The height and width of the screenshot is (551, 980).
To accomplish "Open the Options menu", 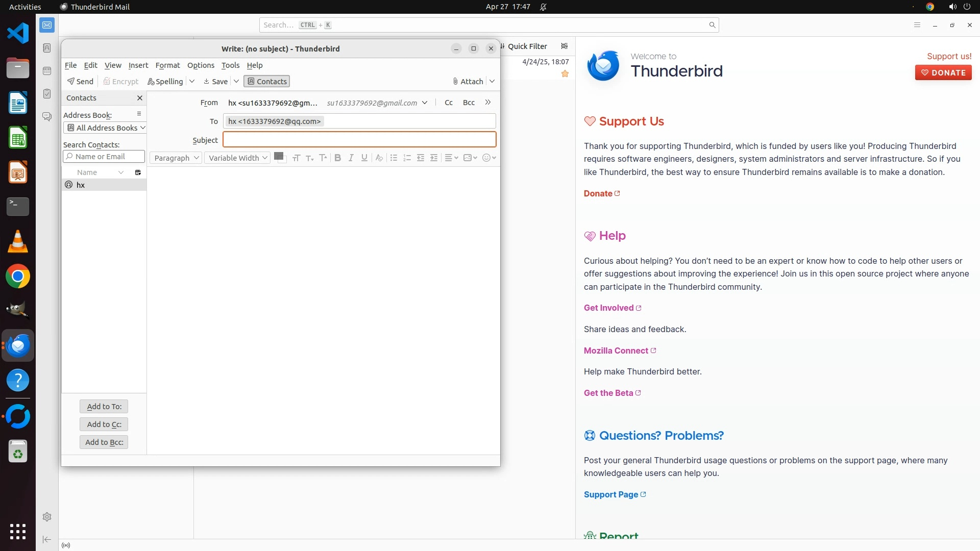I will (x=201, y=65).
